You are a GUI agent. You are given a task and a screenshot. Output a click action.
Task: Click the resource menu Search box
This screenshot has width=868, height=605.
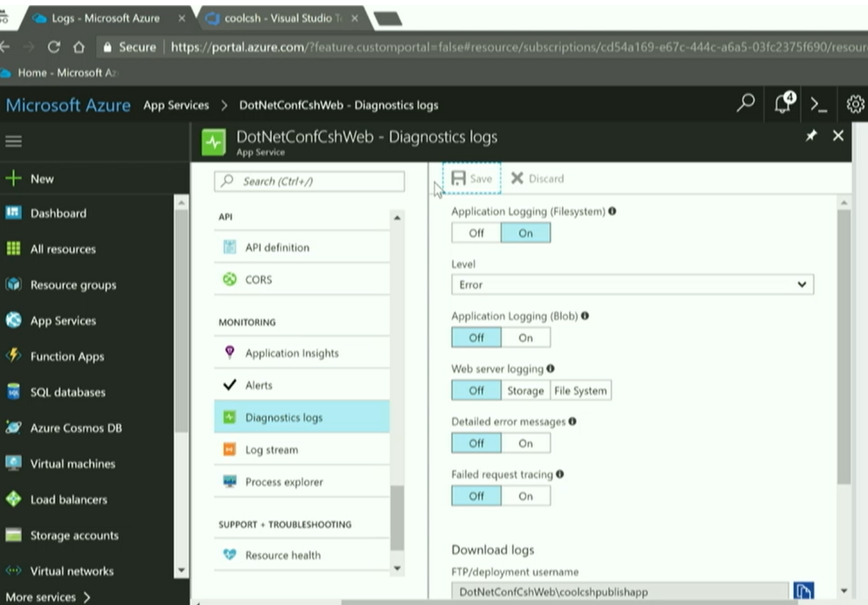(309, 181)
